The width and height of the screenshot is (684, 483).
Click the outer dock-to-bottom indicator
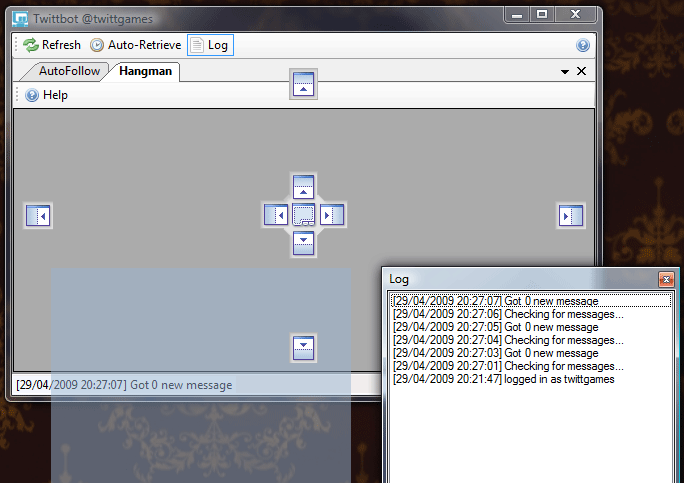tap(305, 347)
